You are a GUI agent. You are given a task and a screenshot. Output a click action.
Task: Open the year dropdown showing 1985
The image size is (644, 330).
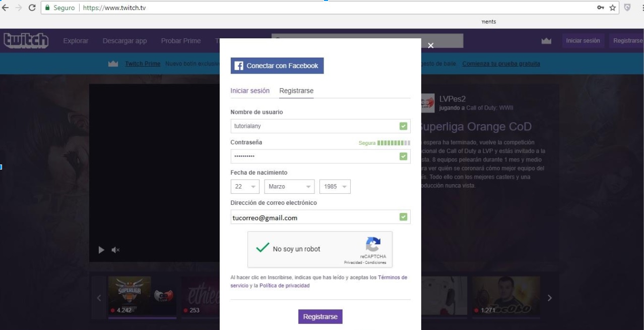(335, 187)
